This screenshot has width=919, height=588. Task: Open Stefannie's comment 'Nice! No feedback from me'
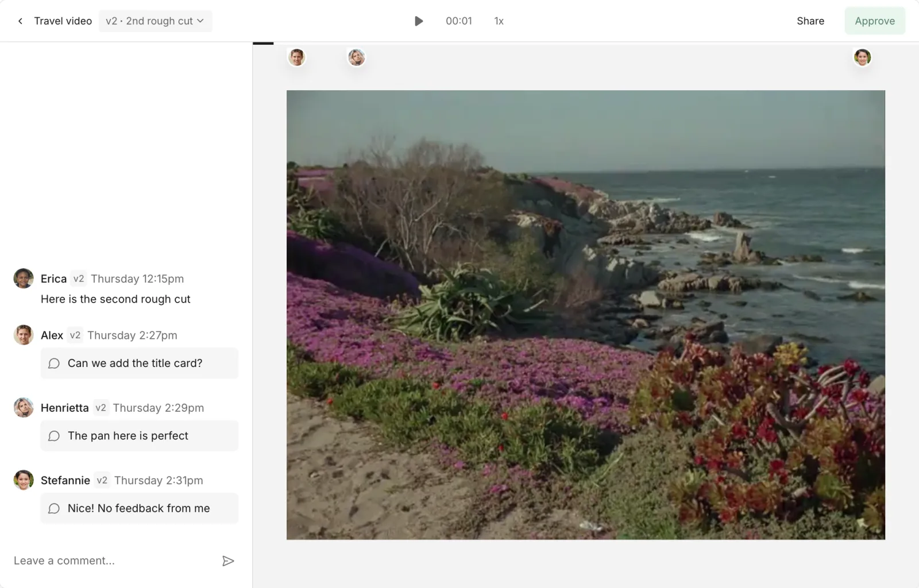tap(139, 508)
